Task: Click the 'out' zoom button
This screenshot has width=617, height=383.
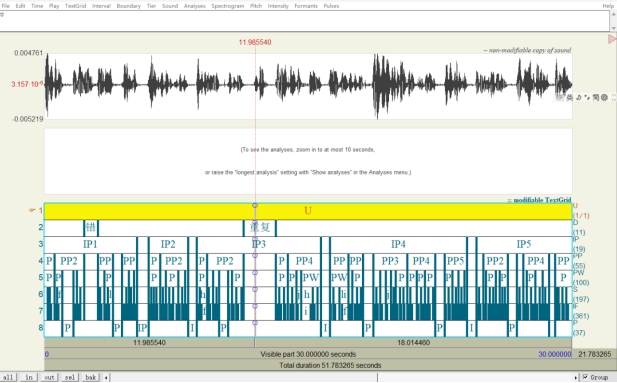Action: coord(49,377)
